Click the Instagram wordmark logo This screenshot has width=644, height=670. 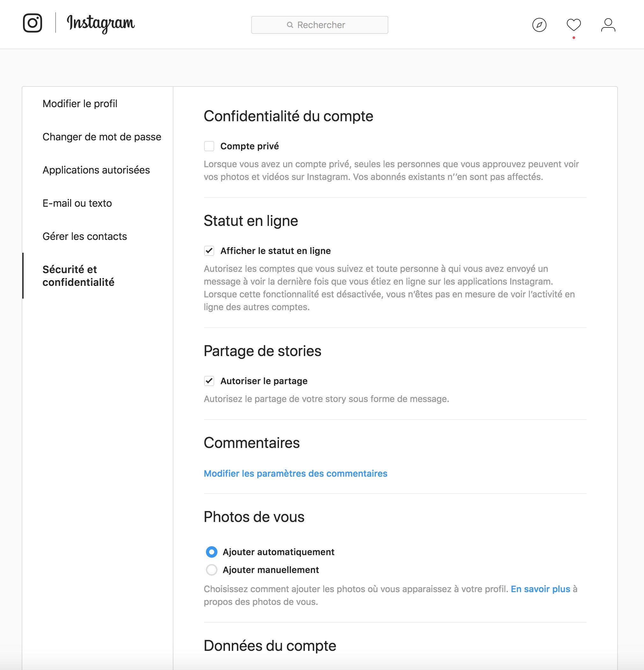click(100, 24)
